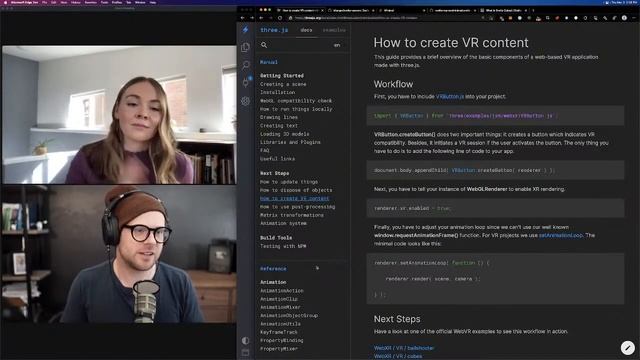Follow the setAnimationLoop link

click(x=561, y=235)
